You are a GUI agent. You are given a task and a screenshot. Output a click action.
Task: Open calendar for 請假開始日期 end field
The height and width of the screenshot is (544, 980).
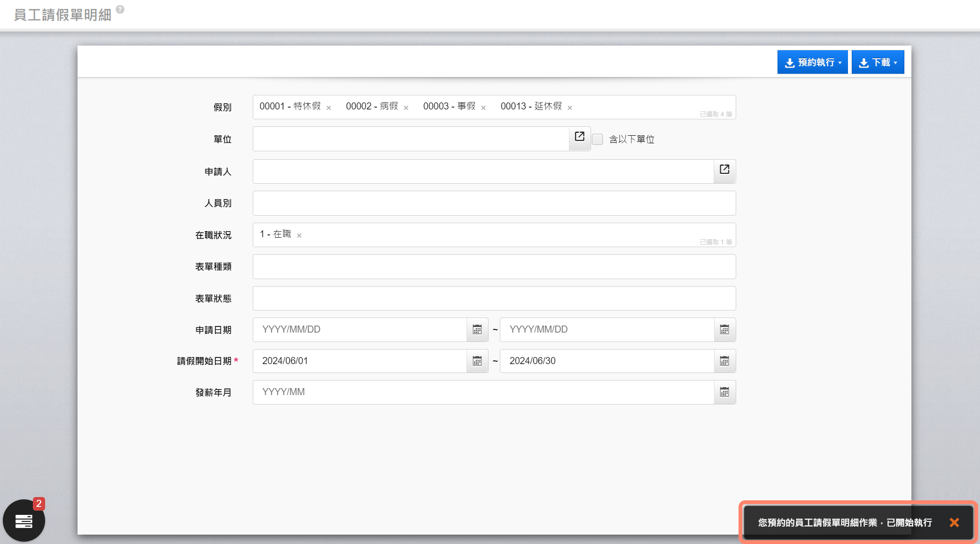[724, 361]
